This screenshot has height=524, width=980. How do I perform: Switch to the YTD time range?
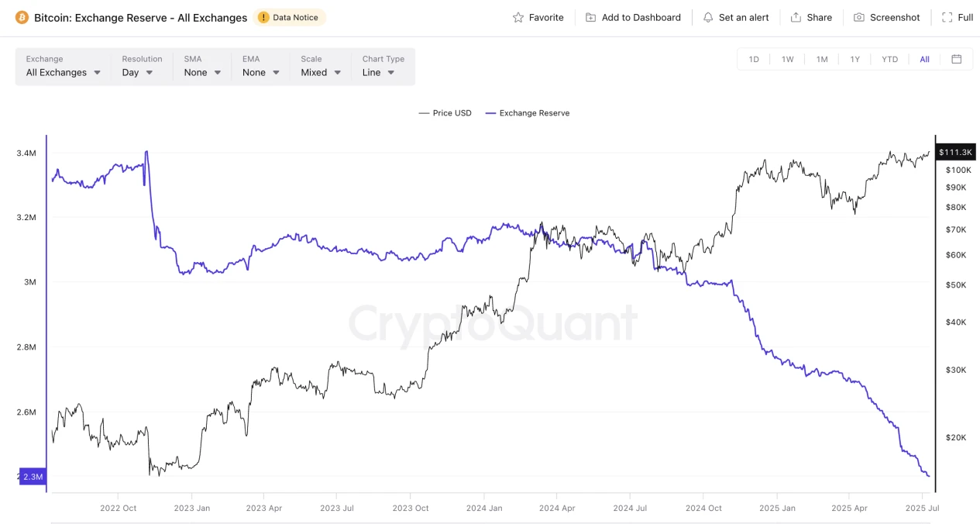[890, 59]
